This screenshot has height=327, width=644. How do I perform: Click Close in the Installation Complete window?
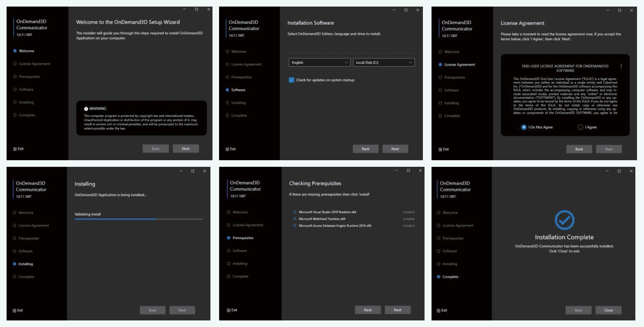(x=609, y=310)
